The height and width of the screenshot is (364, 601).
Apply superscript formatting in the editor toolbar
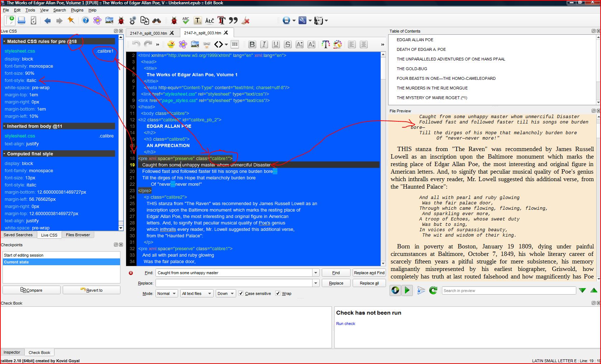point(311,44)
